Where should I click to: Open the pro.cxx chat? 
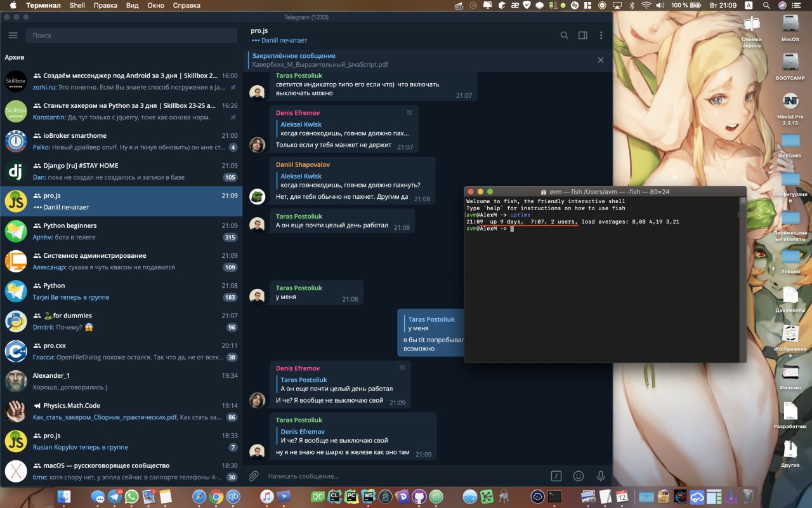point(121,351)
